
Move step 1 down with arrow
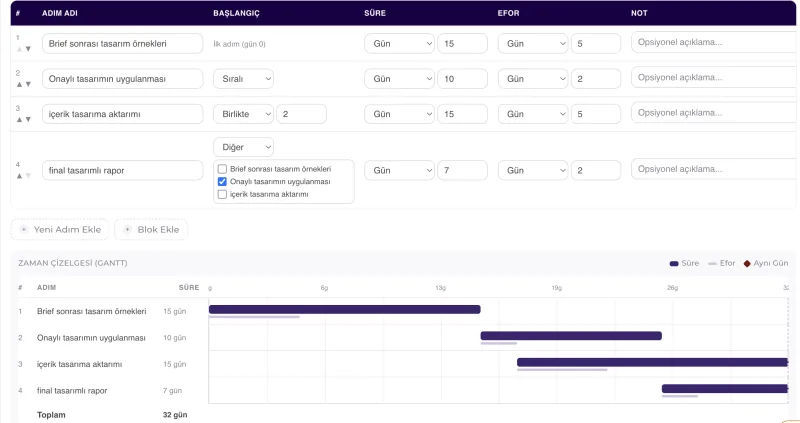click(28, 49)
